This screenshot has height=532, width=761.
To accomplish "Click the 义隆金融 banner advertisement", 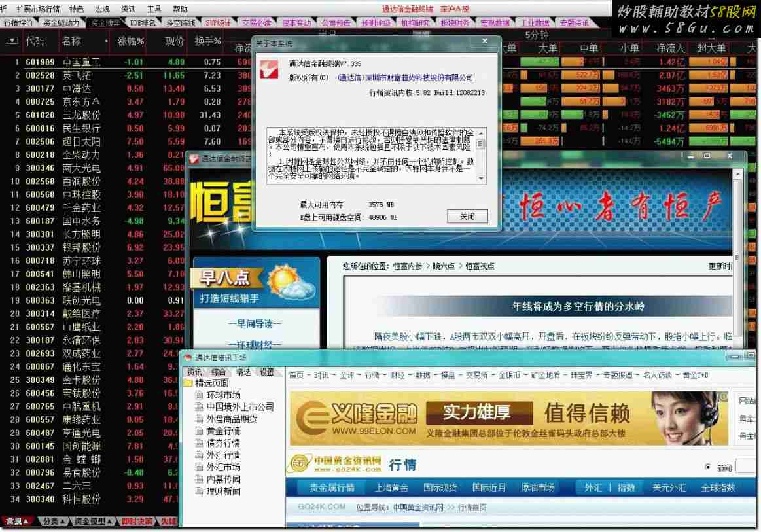I will 508,418.
